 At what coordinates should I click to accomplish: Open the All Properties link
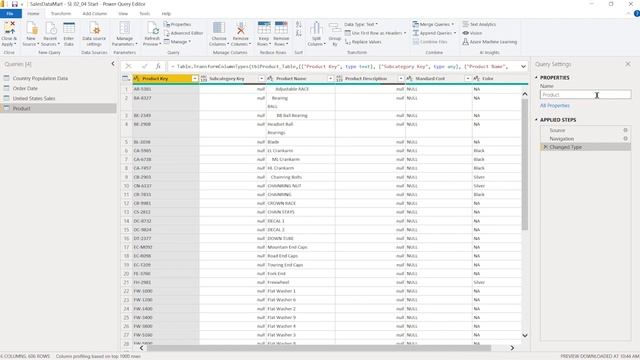pyautogui.click(x=554, y=106)
